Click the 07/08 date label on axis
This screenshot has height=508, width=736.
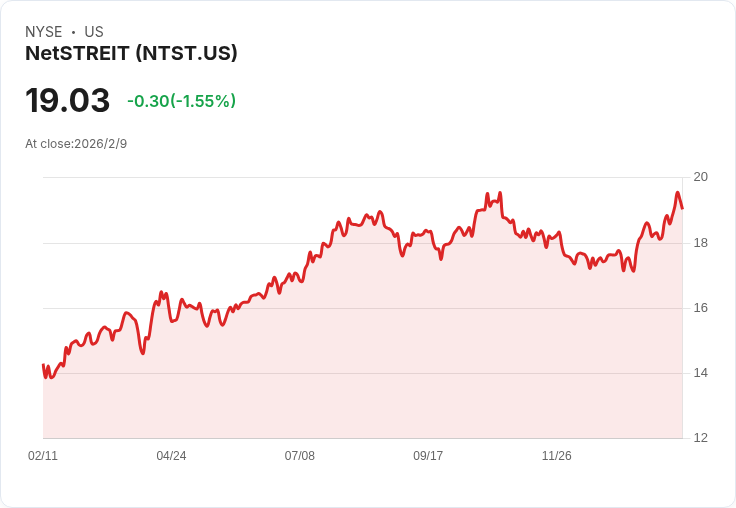(x=299, y=455)
